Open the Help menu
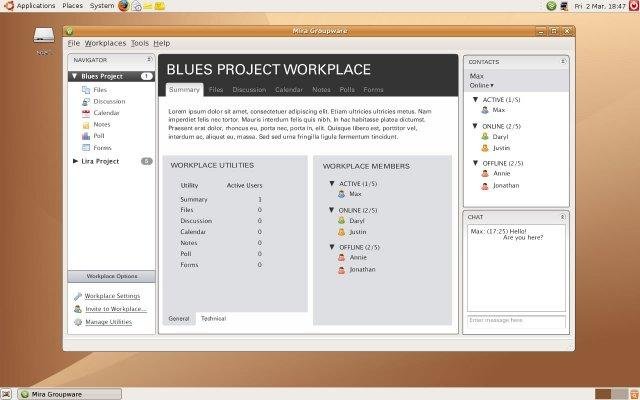 click(x=162, y=43)
